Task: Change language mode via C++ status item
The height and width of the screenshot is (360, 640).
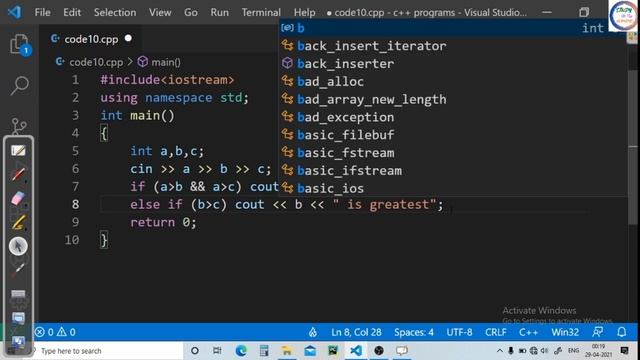Action: [x=528, y=332]
